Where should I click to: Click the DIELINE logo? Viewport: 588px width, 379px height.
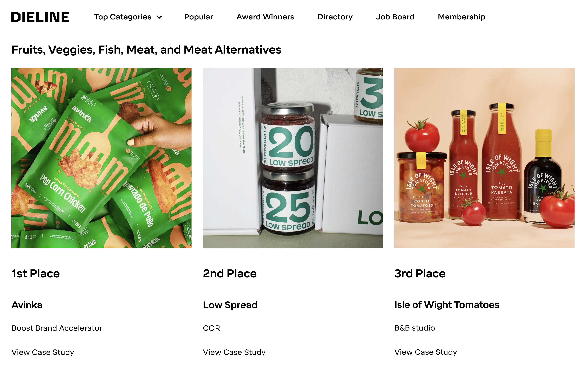click(40, 17)
